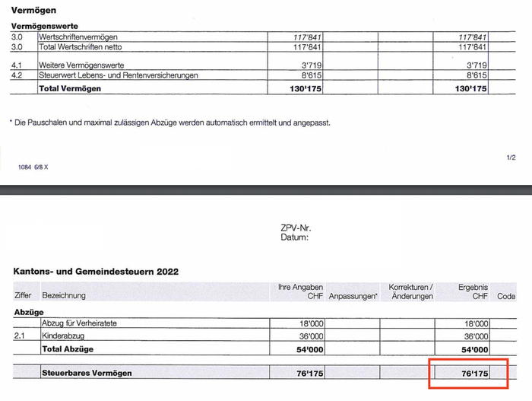Click the Code column header
The image size is (532, 401).
click(505, 295)
